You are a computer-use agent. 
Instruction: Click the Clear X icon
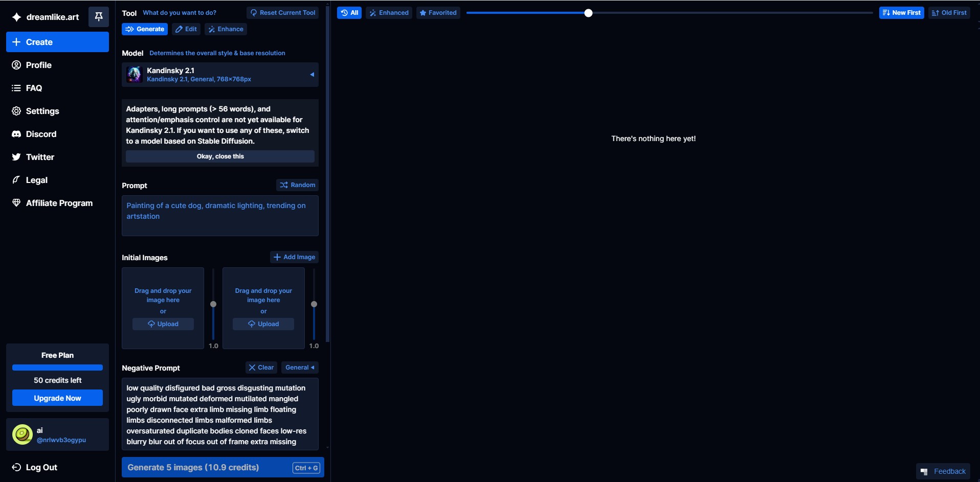[x=252, y=368]
